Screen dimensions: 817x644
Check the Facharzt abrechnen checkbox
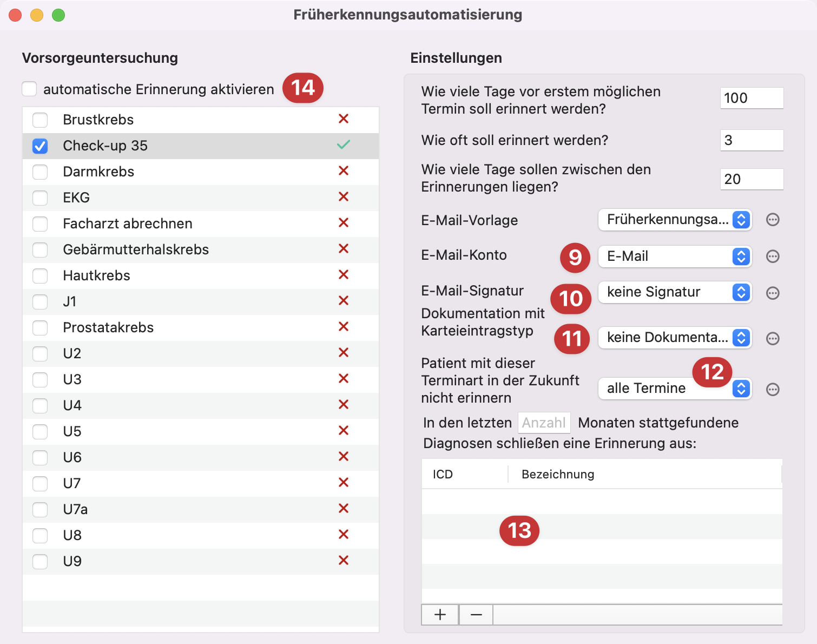40,224
